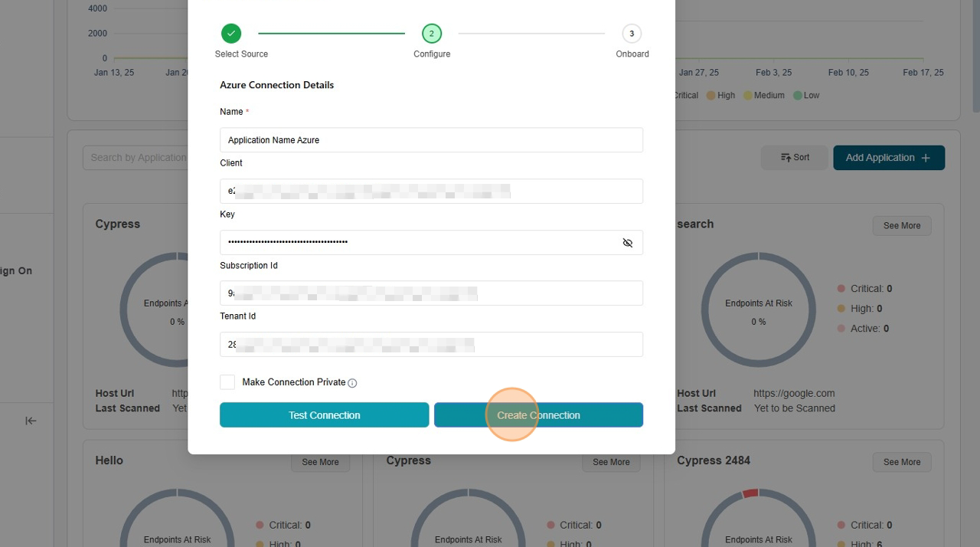Click the Search by Application box
The height and width of the screenshot is (547, 980).
tap(138, 158)
